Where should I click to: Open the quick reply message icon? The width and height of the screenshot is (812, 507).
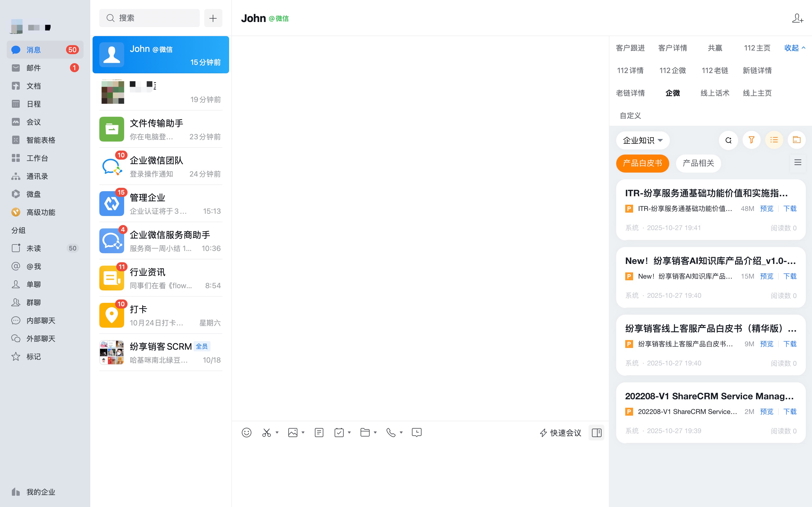(416, 433)
